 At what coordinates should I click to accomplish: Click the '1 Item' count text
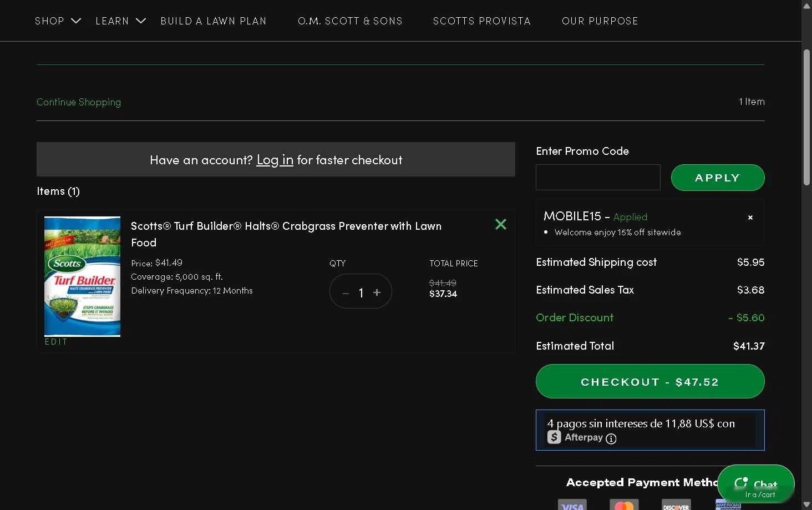click(752, 102)
